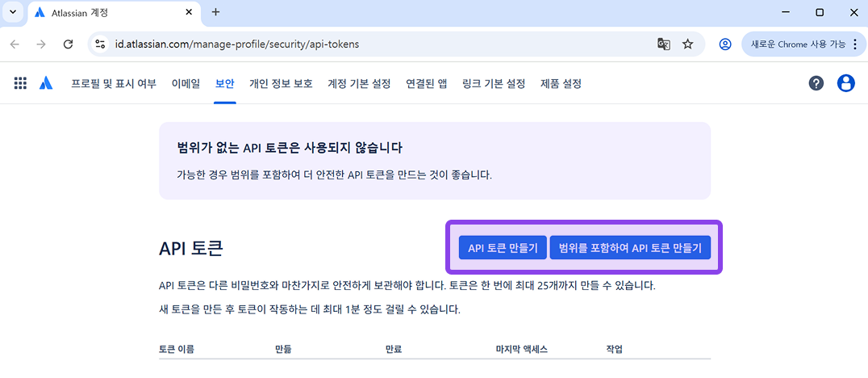Open the 계정 기본 설정 tab
The height and width of the screenshot is (378, 868).
pyautogui.click(x=359, y=84)
